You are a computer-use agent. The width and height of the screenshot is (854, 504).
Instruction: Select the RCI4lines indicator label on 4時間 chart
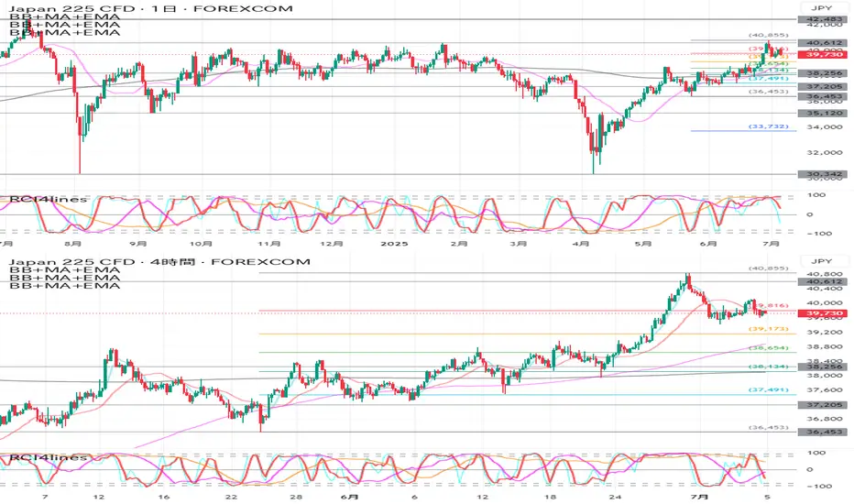tap(48, 457)
